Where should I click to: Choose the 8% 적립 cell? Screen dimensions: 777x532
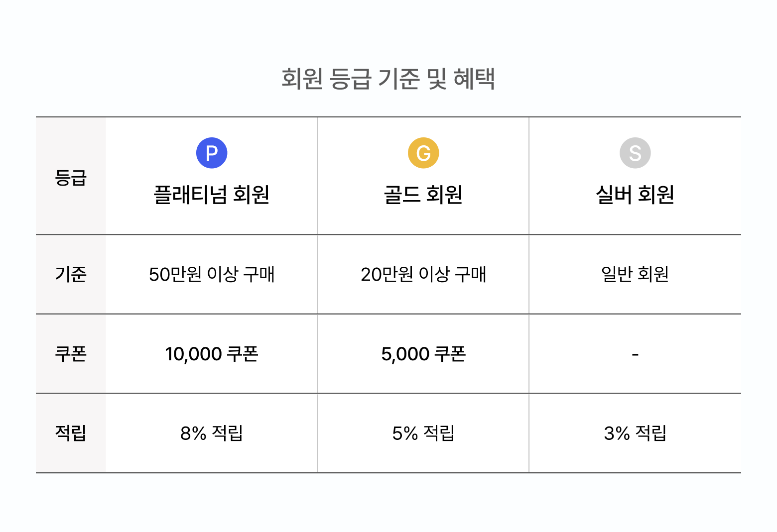coord(212,433)
